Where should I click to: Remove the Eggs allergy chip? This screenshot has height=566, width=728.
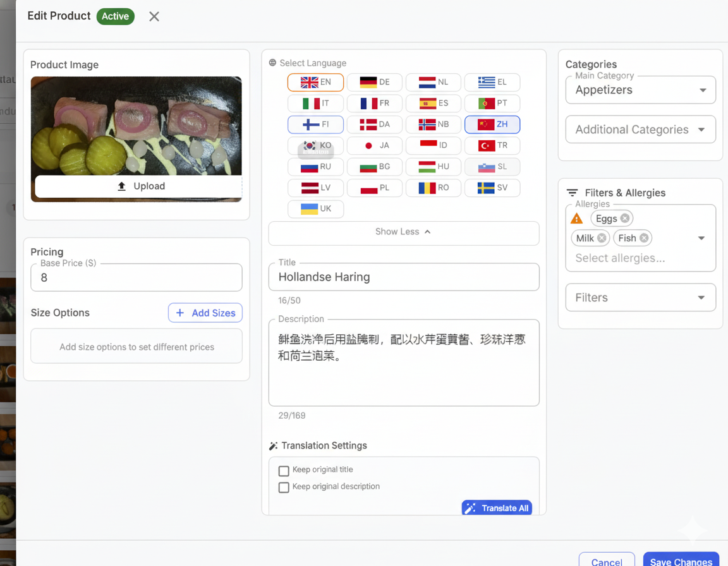click(x=625, y=219)
